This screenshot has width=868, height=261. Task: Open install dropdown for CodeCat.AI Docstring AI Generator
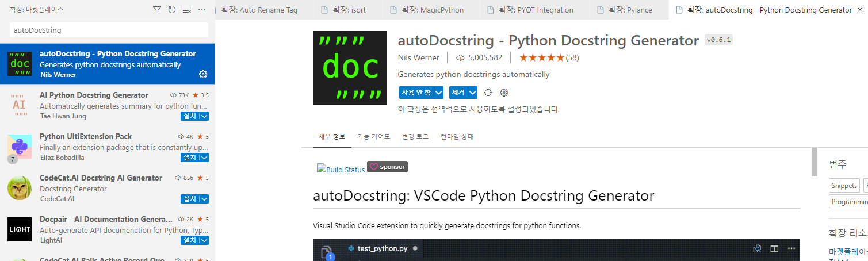coord(204,199)
